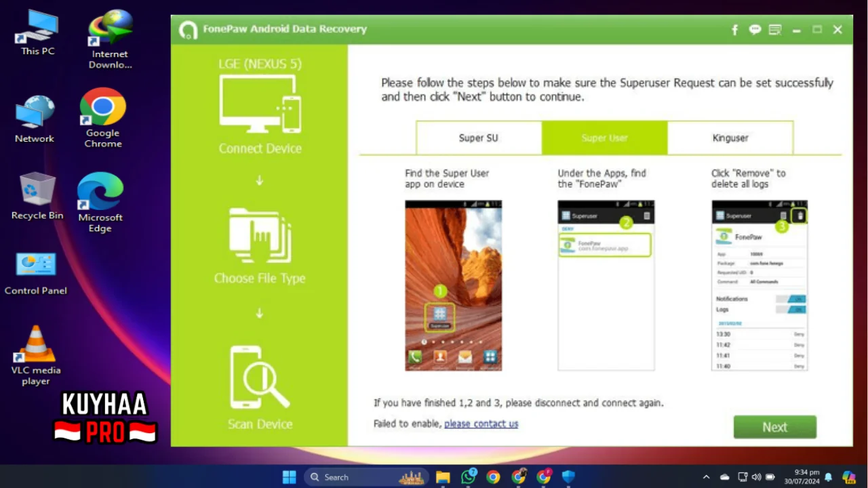The width and height of the screenshot is (868, 488).
Task: Open the notification bell icon
Action: 828,477
